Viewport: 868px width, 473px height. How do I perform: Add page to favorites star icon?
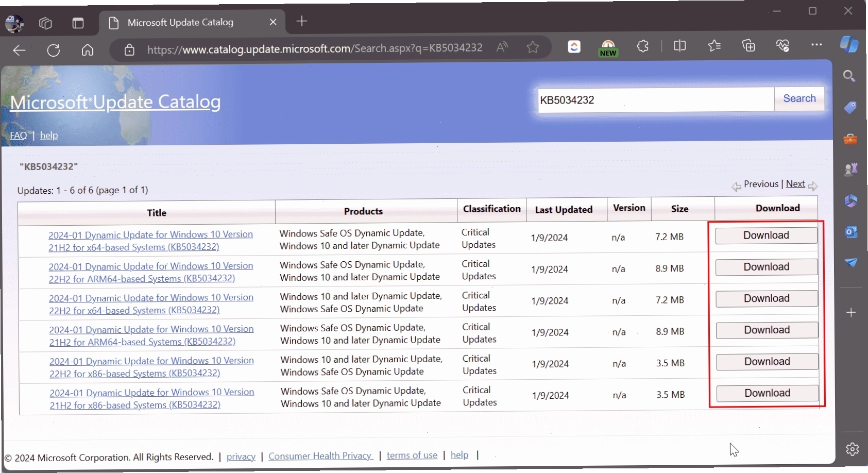click(x=533, y=47)
